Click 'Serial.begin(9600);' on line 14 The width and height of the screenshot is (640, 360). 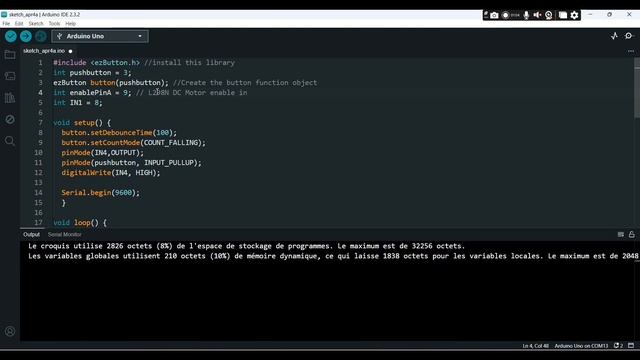100,193
